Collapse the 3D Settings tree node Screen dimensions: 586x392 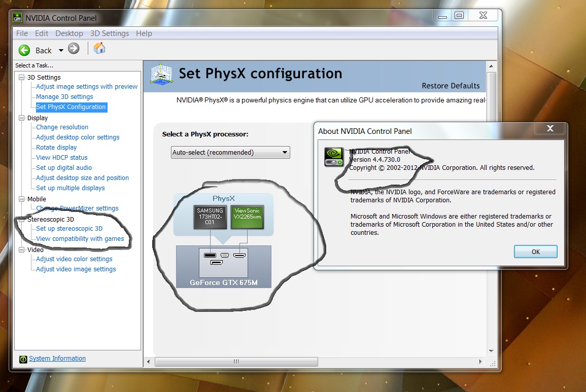(x=22, y=78)
